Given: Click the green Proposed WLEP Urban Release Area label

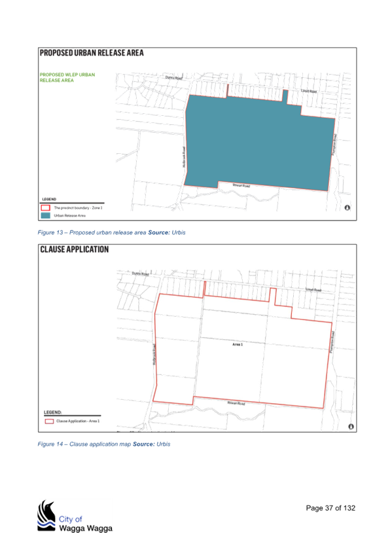Looking at the screenshot, I should pyautogui.click(x=67, y=77).
